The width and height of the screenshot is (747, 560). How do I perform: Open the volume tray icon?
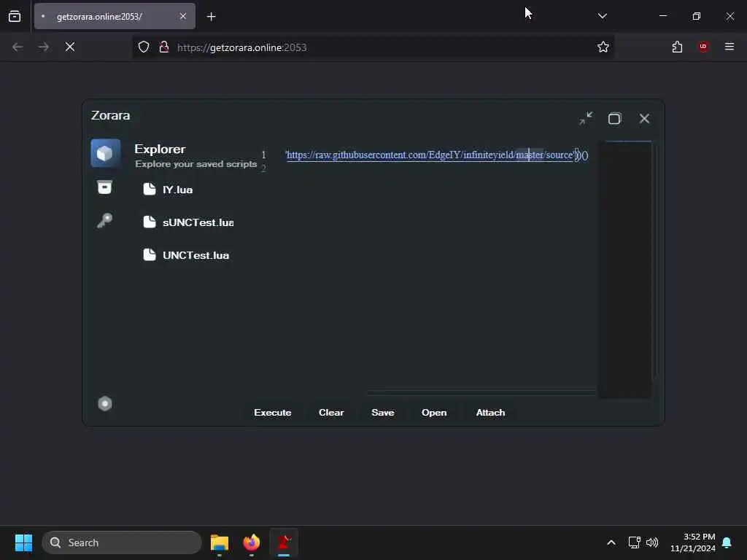click(x=652, y=542)
